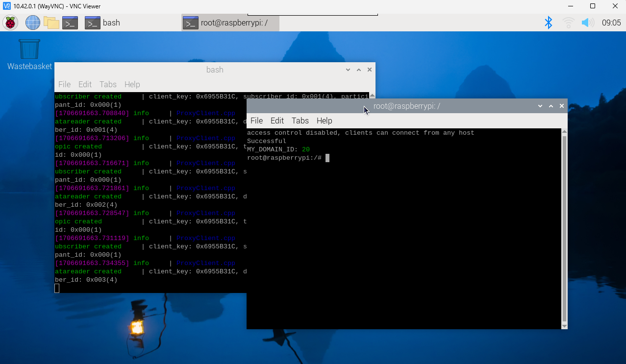Viewport: 626px width, 364px height.
Task: Click timestamp [1706691663.721861] in bash
Action: coord(92,188)
